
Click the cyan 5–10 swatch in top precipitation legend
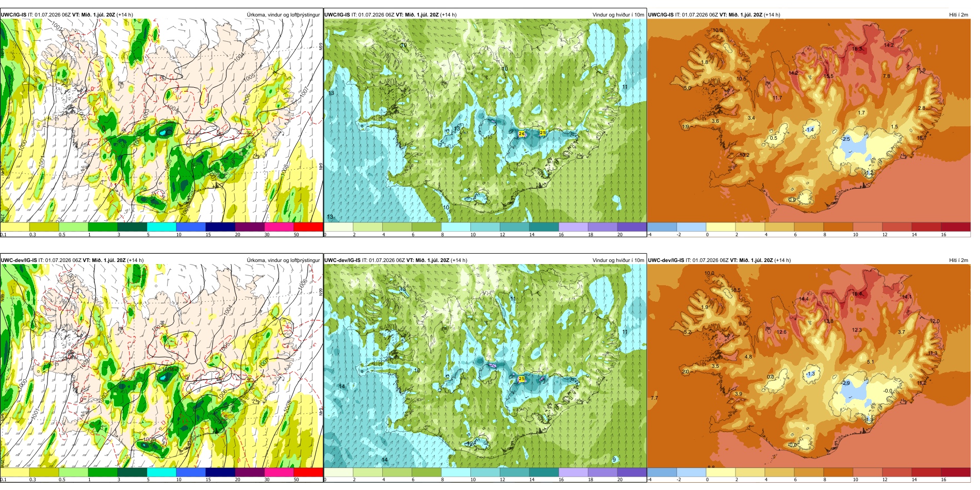pos(161,227)
